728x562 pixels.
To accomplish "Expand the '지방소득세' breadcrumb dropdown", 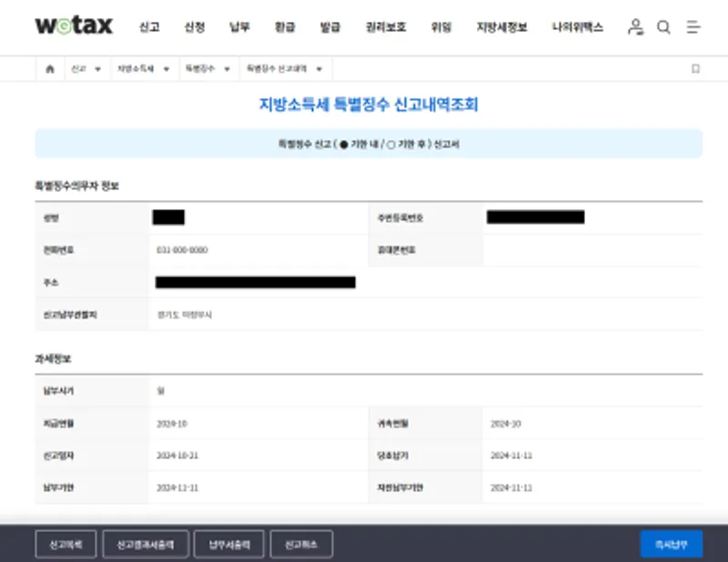I will (x=143, y=69).
